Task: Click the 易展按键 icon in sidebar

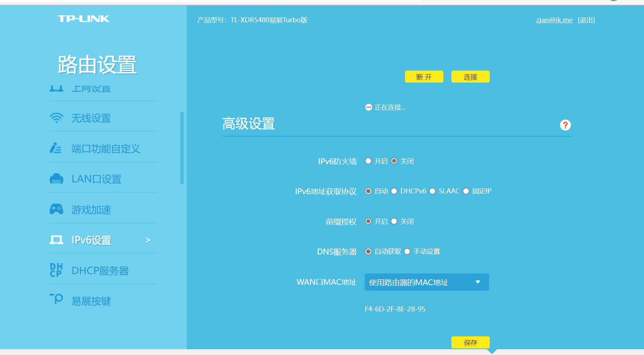Action: (56, 299)
